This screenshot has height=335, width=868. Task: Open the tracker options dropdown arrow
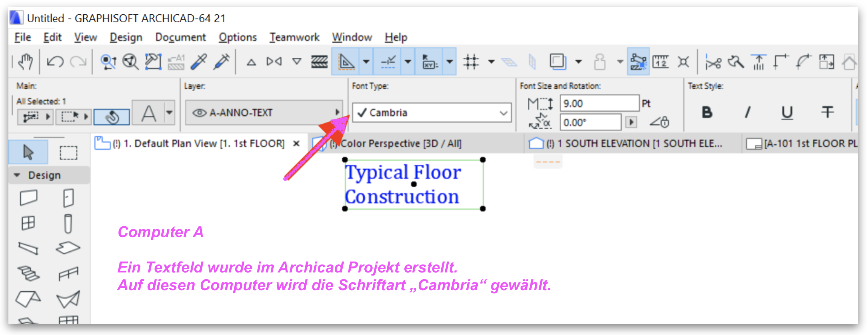450,62
